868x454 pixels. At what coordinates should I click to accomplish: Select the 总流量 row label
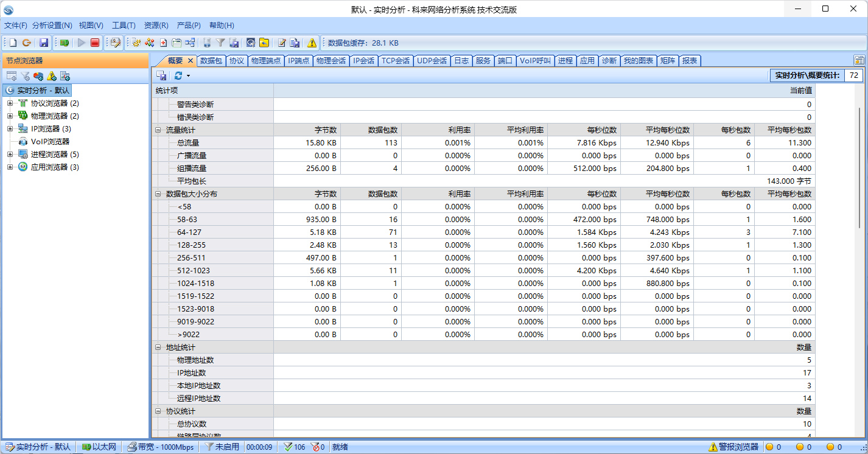188,143
